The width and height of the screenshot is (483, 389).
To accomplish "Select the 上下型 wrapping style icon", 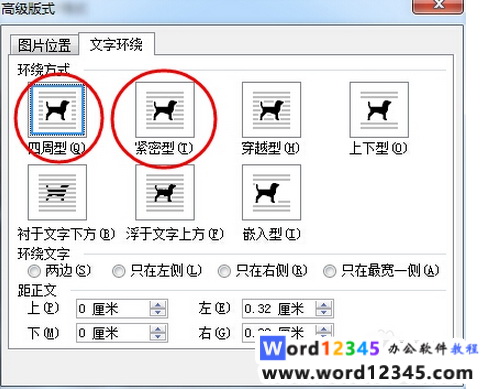I will pyautogui.click(x=379, y=110).
